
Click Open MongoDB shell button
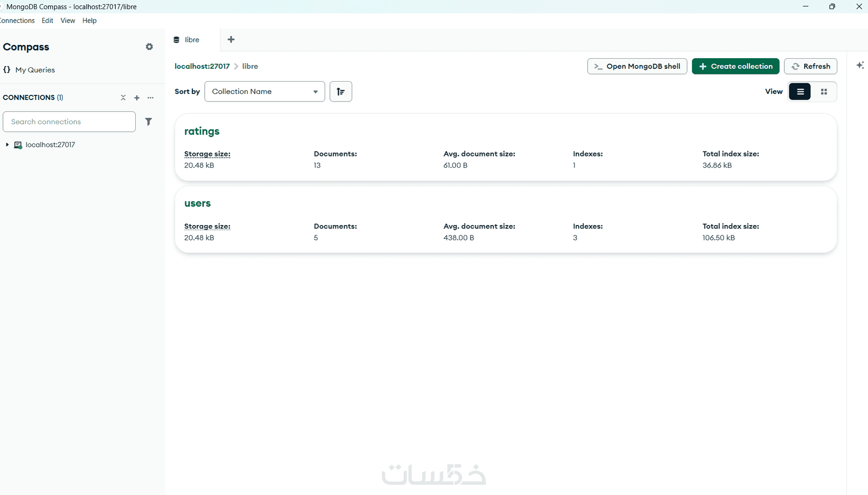tap(637, 66)
